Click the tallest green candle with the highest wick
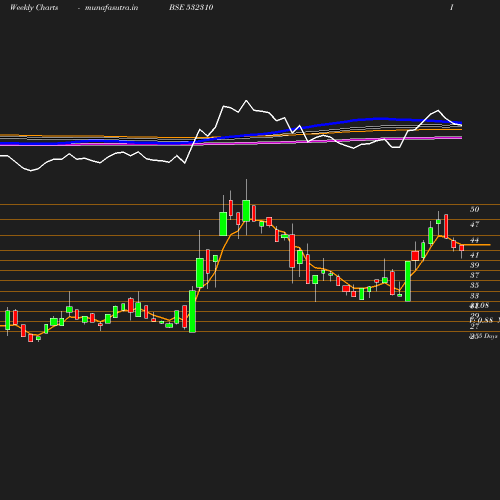This screenshot has width=500, height=500. point(246,210)
